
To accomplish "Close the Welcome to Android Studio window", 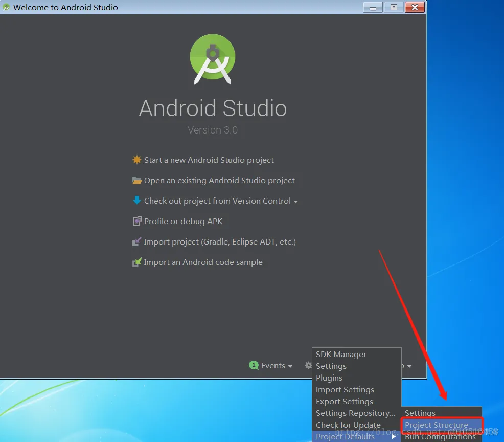I will [x=415, y=7].
